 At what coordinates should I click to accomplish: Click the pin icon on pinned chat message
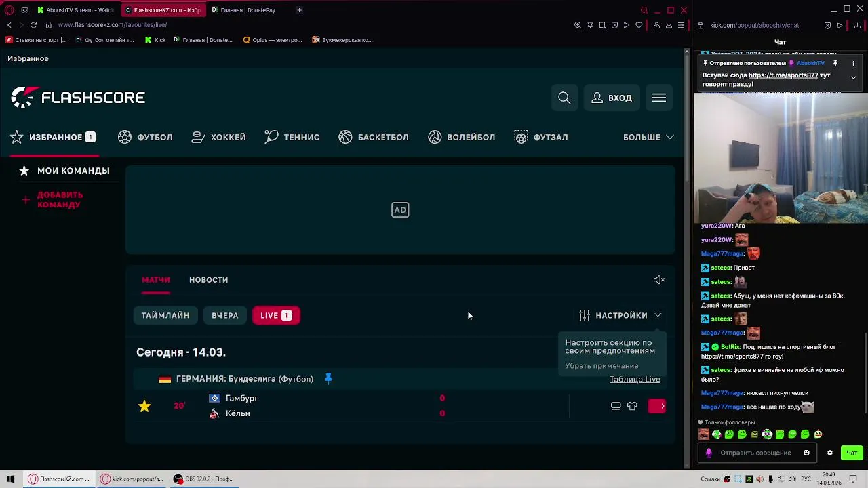coord(835,63)
